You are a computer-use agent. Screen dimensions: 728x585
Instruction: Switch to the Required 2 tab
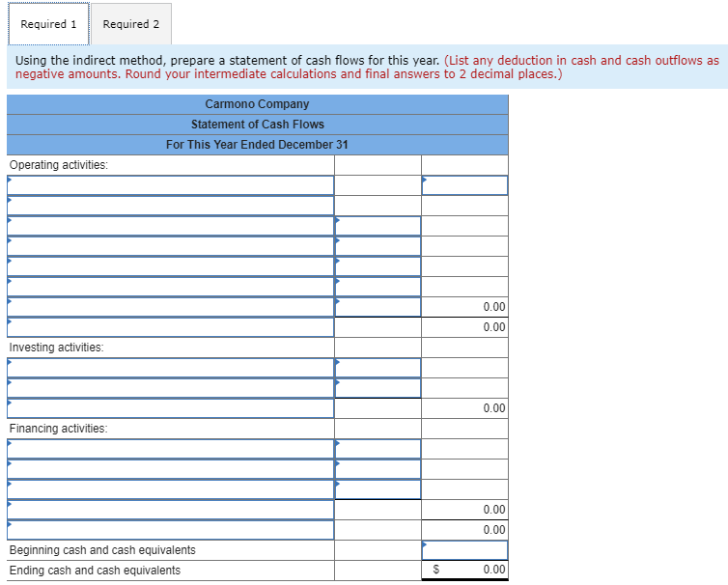(131, 24)
